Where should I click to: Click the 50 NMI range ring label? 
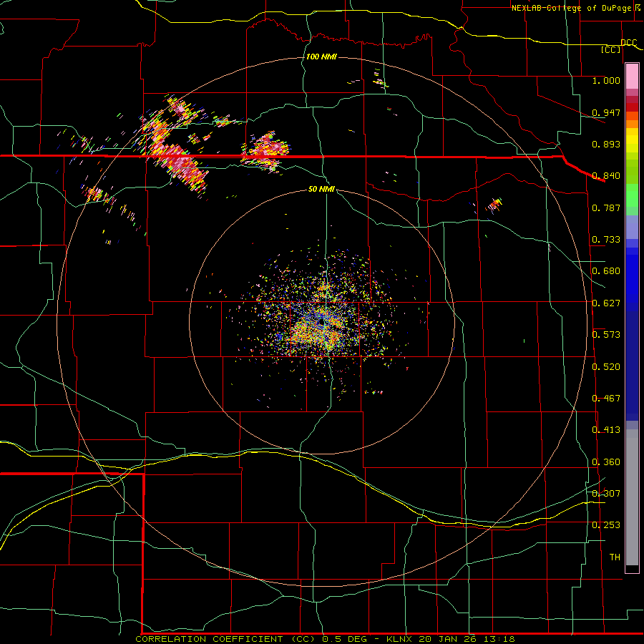321,190
